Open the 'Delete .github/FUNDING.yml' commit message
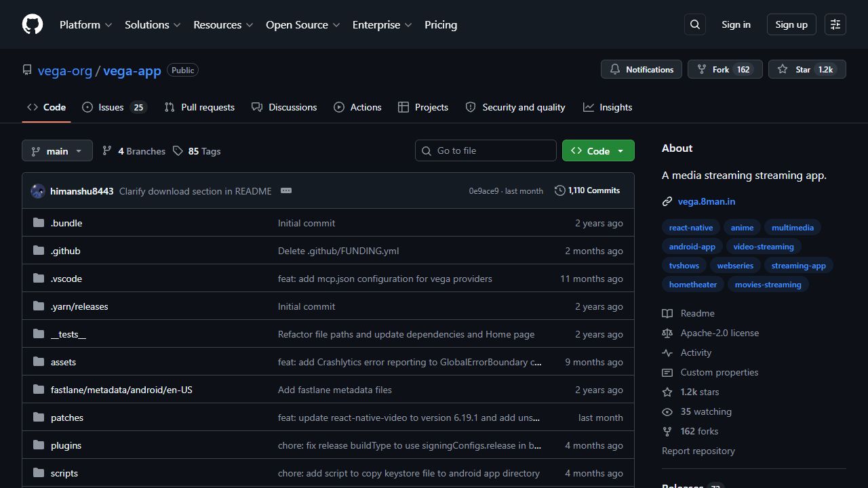The image size is (868, 488). click(338, 251)
